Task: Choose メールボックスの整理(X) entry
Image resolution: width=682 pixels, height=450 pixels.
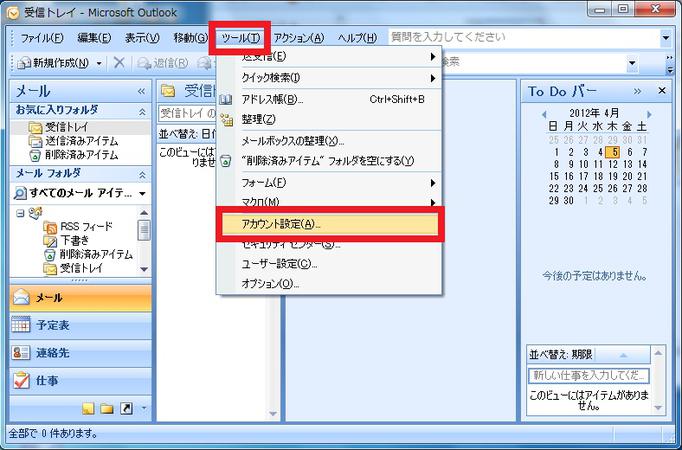Action: pyautogui.click(x=330, y=141)
